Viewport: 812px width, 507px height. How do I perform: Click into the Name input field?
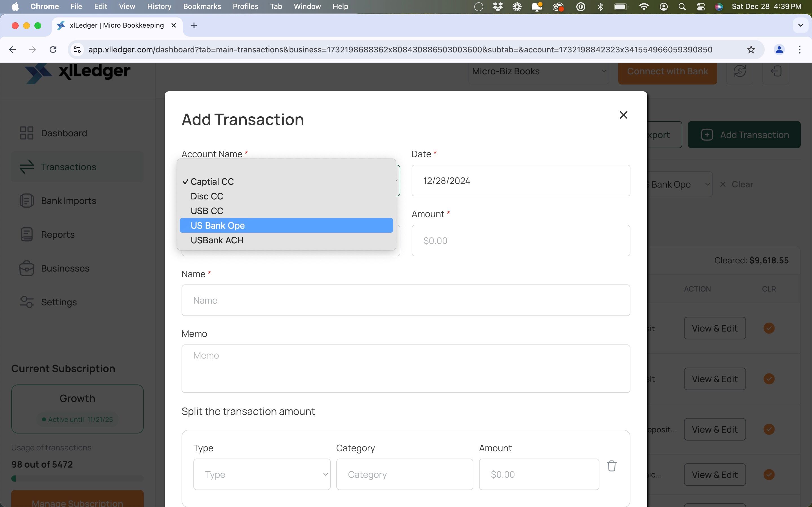[x=405, y=300]
